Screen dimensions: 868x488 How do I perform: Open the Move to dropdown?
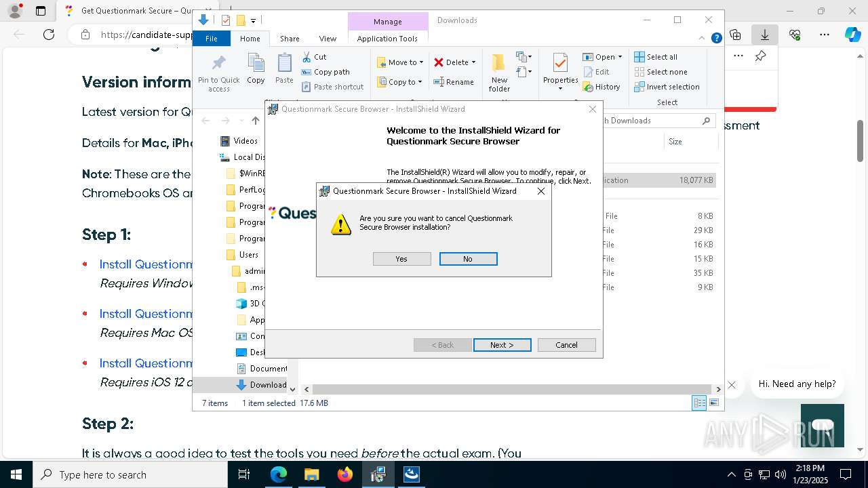400,62
